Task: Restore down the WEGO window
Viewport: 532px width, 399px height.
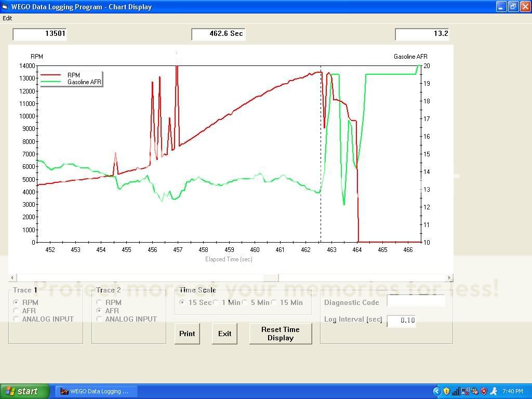Action: click(513, 7)
